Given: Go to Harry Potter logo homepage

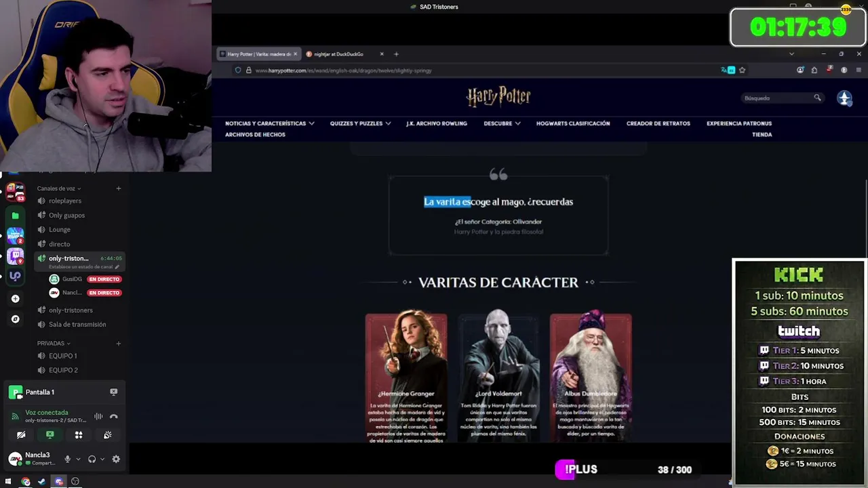Looking at the screenshot, I should [x=498, y=97].
